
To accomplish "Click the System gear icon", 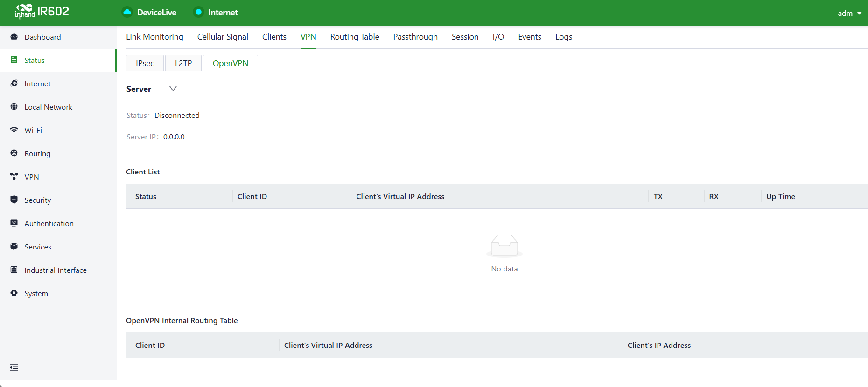I will [x=14, y=293].
